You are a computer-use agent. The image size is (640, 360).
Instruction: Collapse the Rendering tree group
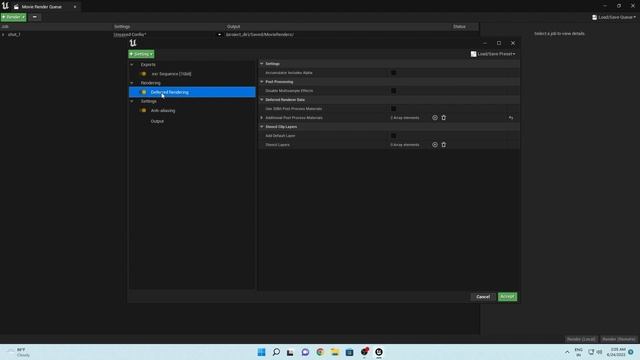pyautogui.click(x=132, y=83)
